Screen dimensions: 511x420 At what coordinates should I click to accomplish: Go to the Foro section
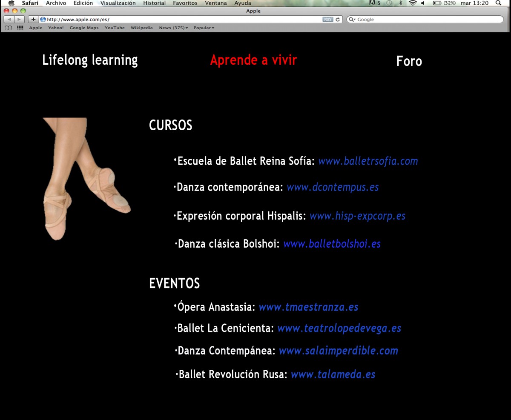(409, 61)
